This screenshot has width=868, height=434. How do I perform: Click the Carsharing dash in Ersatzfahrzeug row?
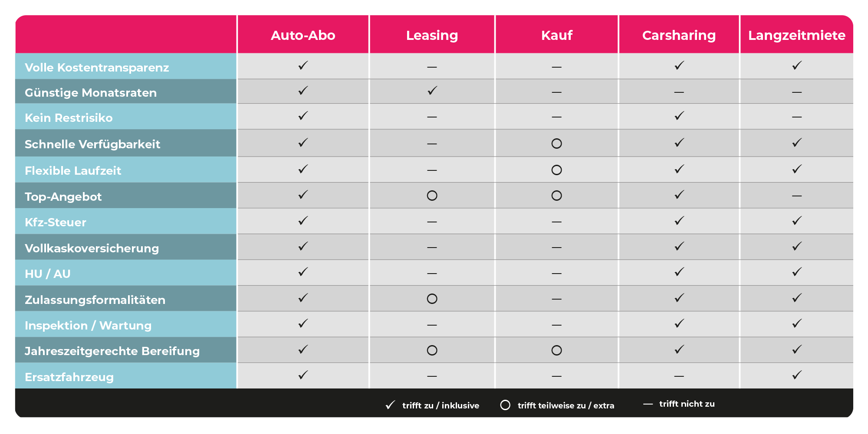679,376
